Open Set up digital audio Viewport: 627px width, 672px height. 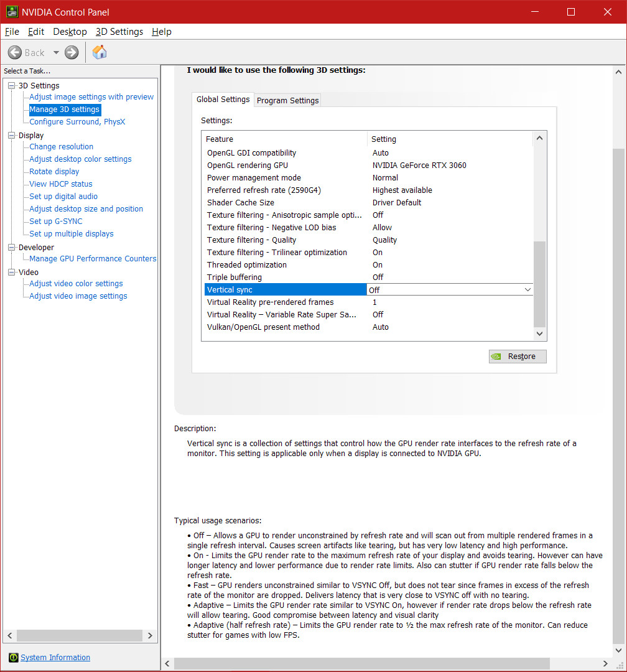[63, 196]
